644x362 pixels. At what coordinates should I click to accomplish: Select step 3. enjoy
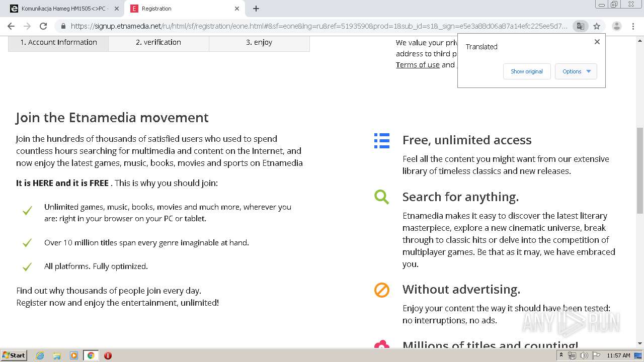(x=259, y=43)
